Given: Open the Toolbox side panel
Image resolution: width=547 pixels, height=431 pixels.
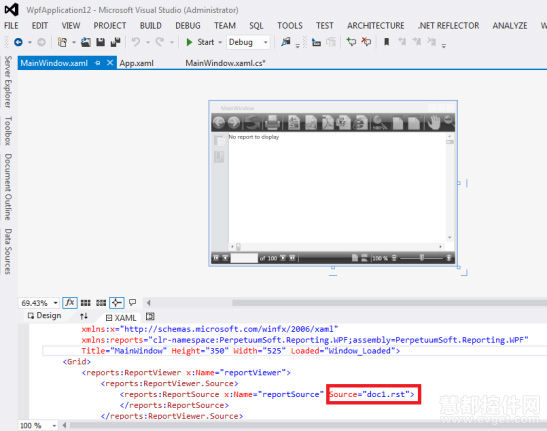Looking at the screenshot, I should 8,131.
